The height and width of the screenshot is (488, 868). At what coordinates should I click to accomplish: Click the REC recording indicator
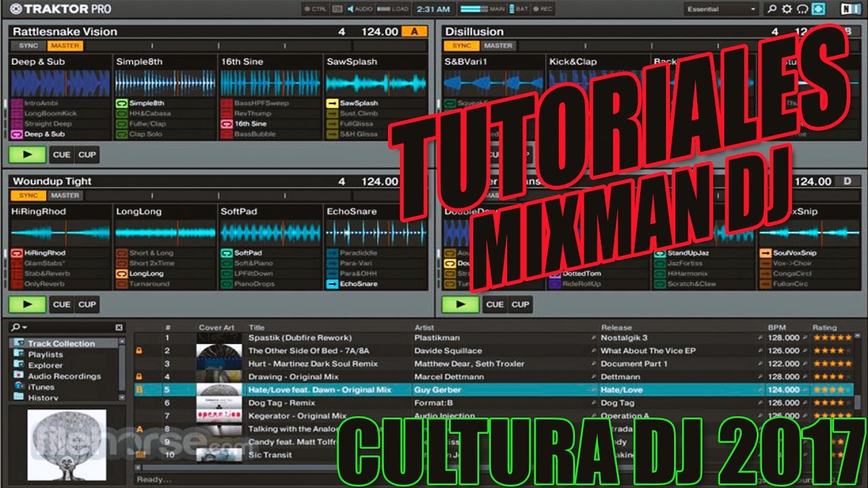pos(544,9)
